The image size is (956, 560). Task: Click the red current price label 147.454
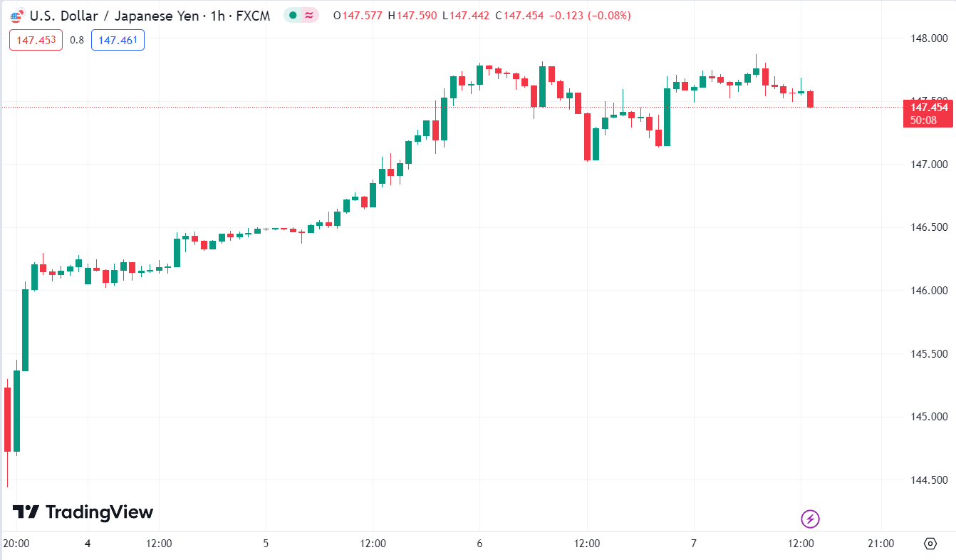(928, 108)
